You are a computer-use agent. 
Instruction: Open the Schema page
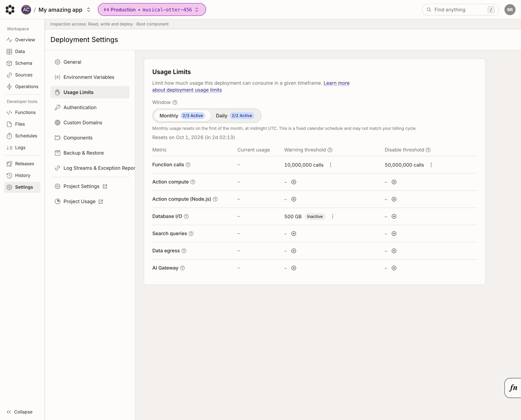tap(22, 63)
